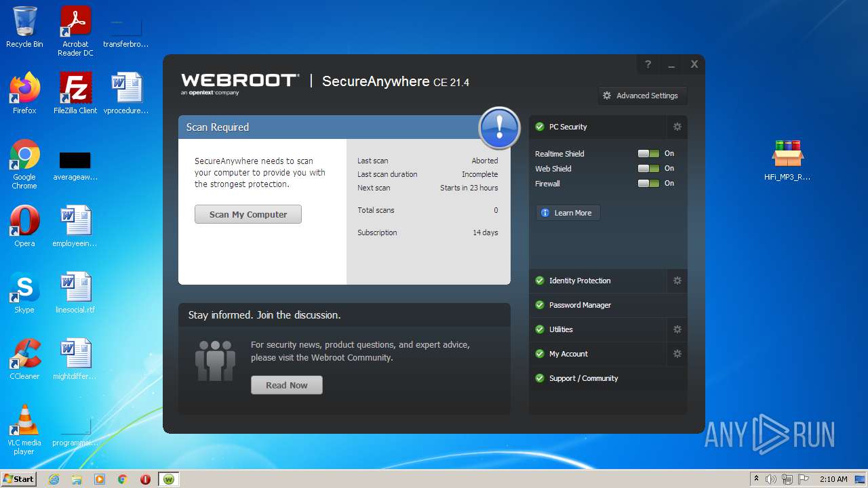Click the Learn More button

(x=568, y=213)
